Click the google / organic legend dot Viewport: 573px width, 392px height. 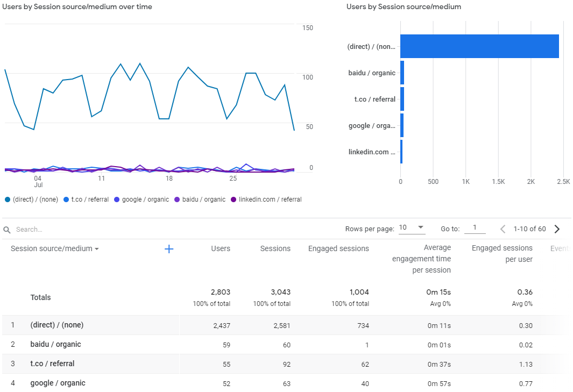[117, 199]
